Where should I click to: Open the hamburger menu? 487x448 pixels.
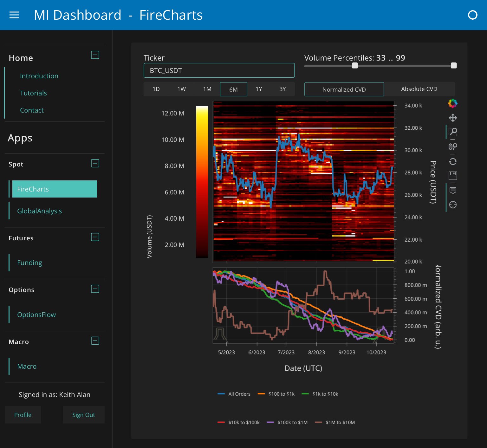pos(14,15)
